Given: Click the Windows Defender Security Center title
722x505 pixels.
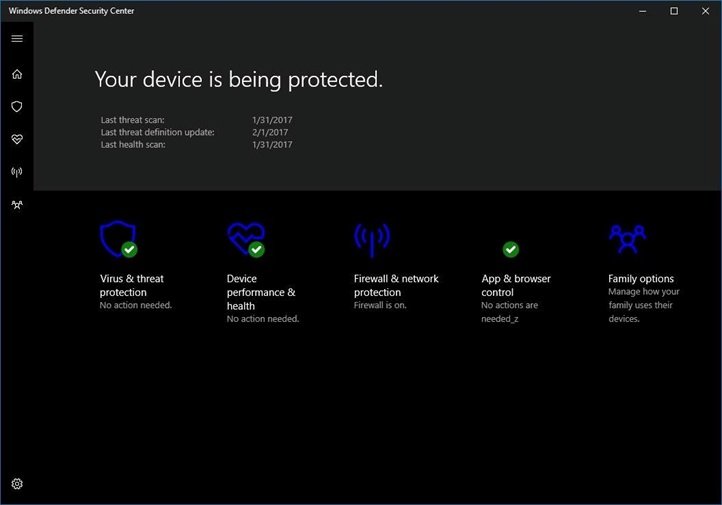Looking at the screenshot, I should (71, 11).
